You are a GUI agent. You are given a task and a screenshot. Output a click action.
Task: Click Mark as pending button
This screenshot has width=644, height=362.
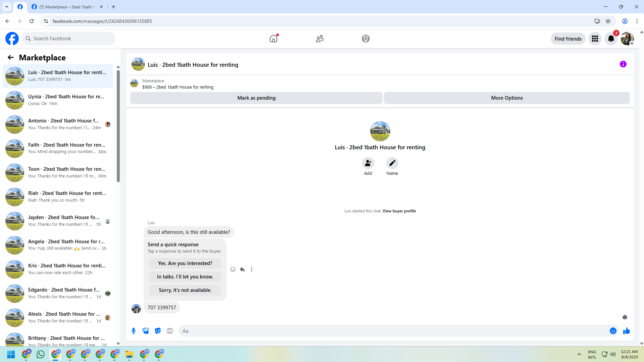[x=256, y=98]
